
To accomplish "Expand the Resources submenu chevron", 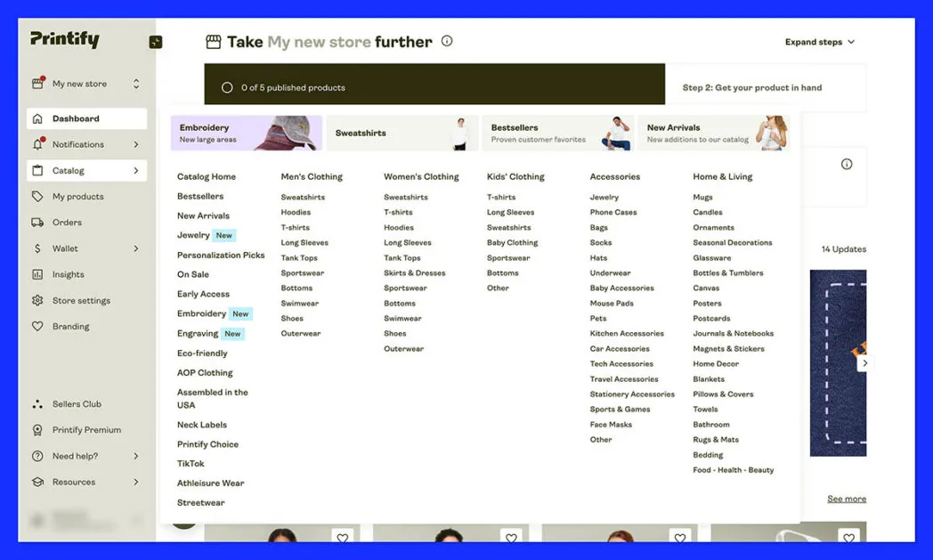I will click(x=136, y=482).
